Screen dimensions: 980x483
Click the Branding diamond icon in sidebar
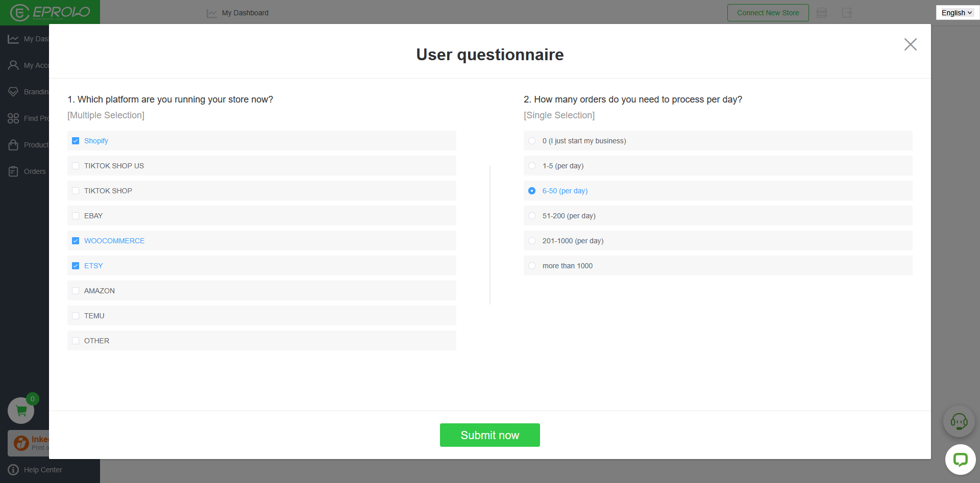13,92
